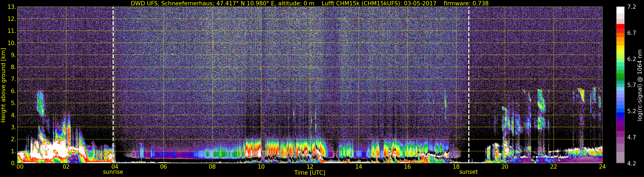
Task: Click the time-axis tick label 18
Action: pos(456,167)
